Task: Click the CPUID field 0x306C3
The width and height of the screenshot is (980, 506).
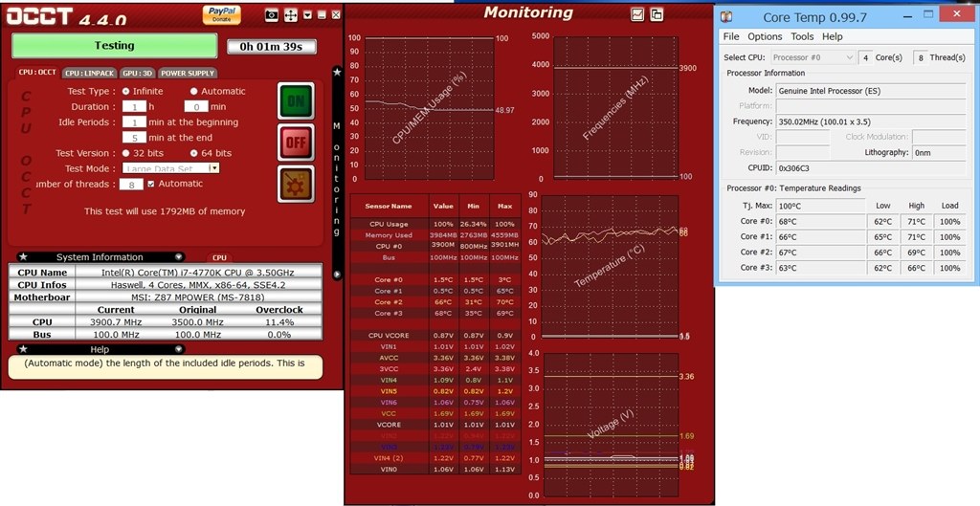Action: point(871,168)
